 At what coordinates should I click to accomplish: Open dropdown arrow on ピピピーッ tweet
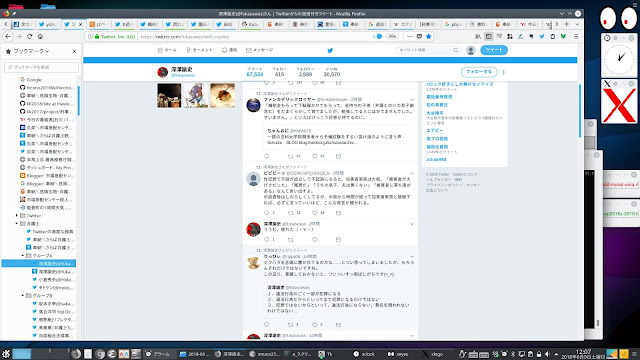coord(412,173)
